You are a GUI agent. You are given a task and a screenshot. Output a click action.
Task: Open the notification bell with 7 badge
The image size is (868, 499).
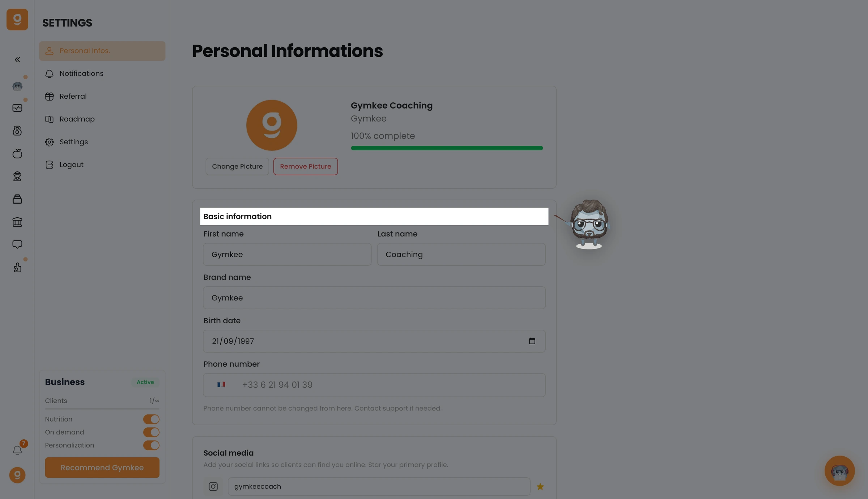pyautogui.click(x=17, y=450)
